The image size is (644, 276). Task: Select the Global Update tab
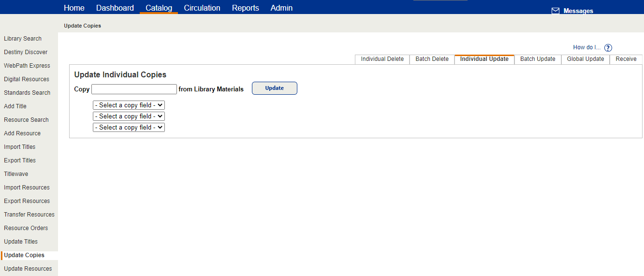[585, 59]
